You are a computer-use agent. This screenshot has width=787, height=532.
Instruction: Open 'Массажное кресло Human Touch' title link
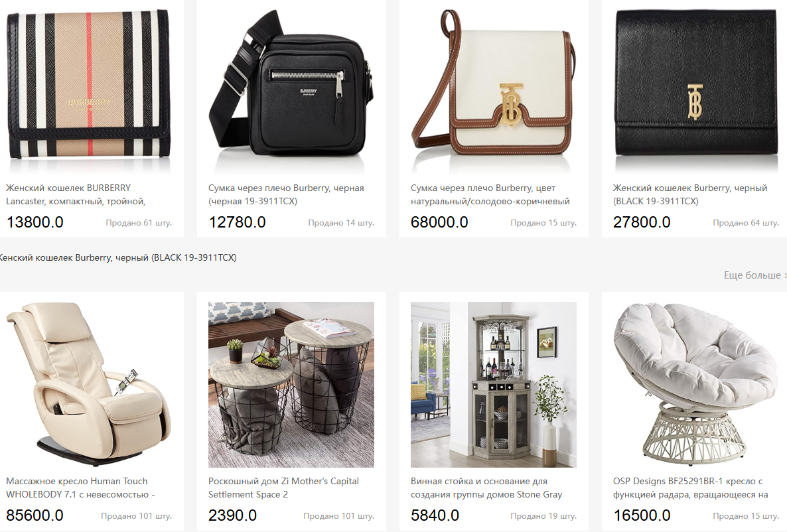click(x=80, y=488)
